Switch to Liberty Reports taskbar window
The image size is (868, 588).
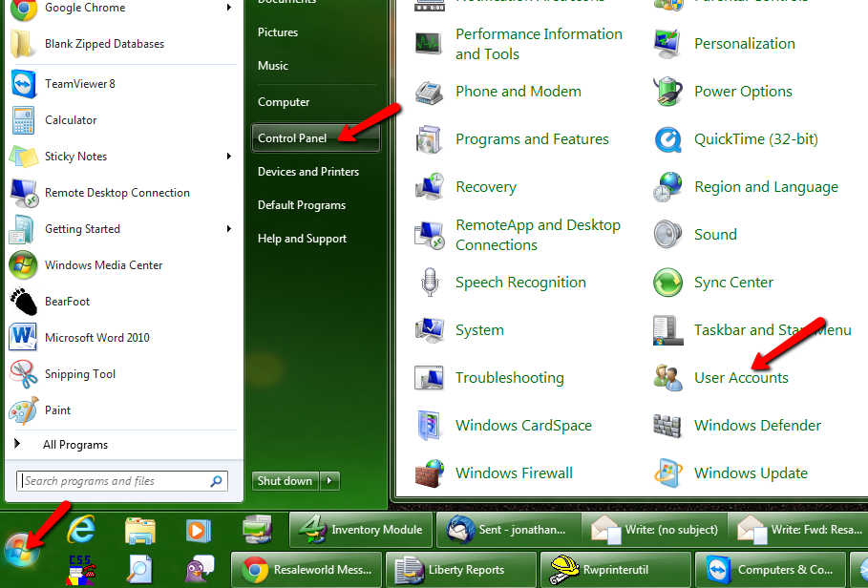pos(460,570)
